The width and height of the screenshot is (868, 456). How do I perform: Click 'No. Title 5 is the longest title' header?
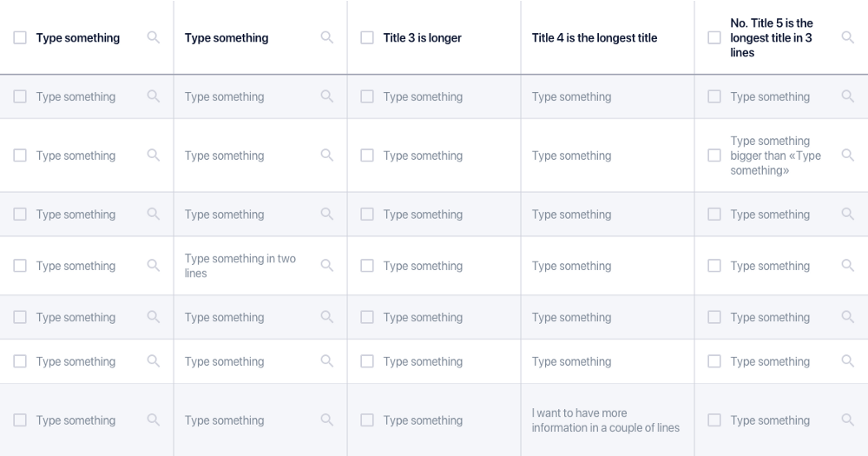point(772,37)
